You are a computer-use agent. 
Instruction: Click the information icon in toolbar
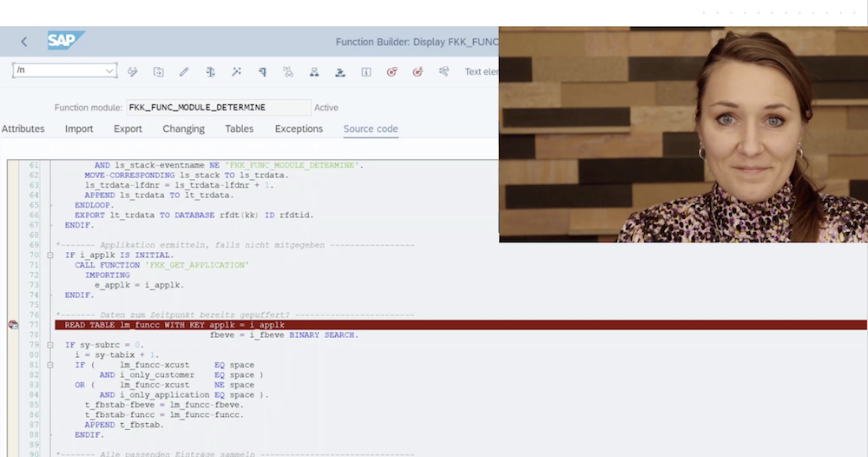[366, 72]
